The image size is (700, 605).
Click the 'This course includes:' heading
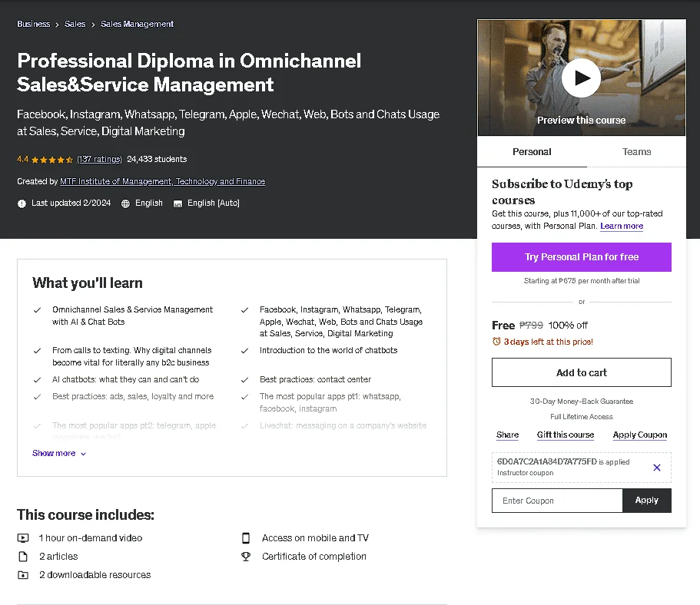86,515
